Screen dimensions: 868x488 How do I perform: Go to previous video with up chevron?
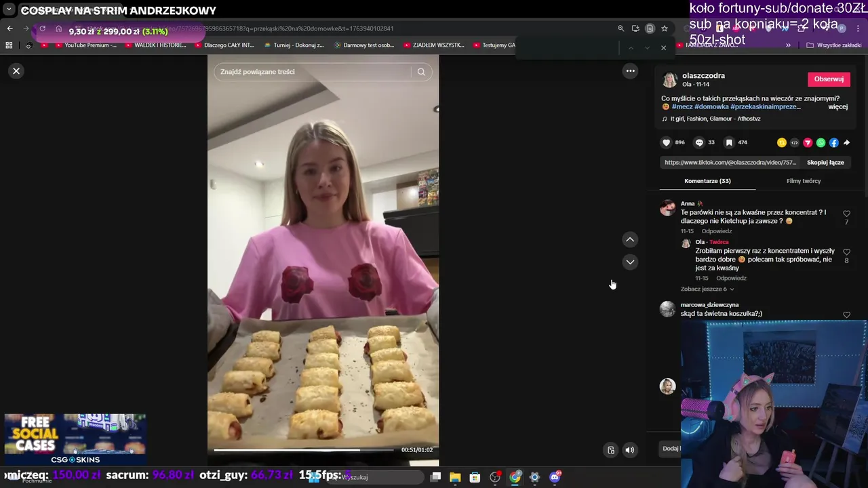[630, 239]
